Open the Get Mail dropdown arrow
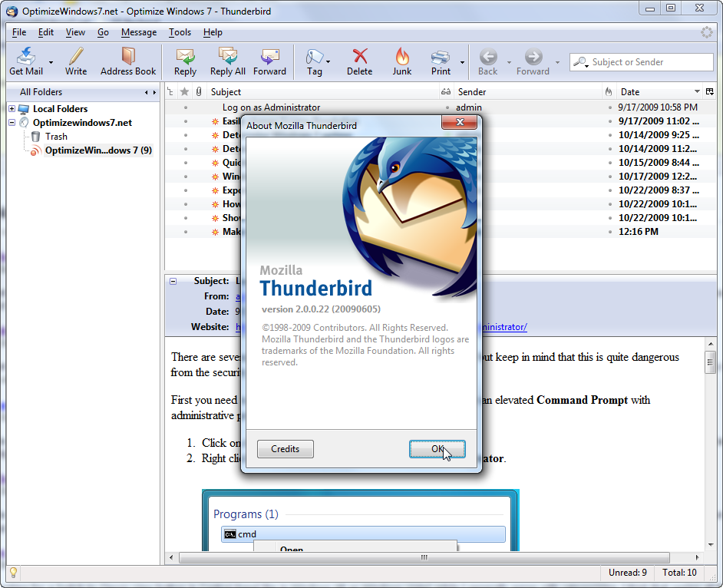The image size is (723, 588). coord(51,62)
